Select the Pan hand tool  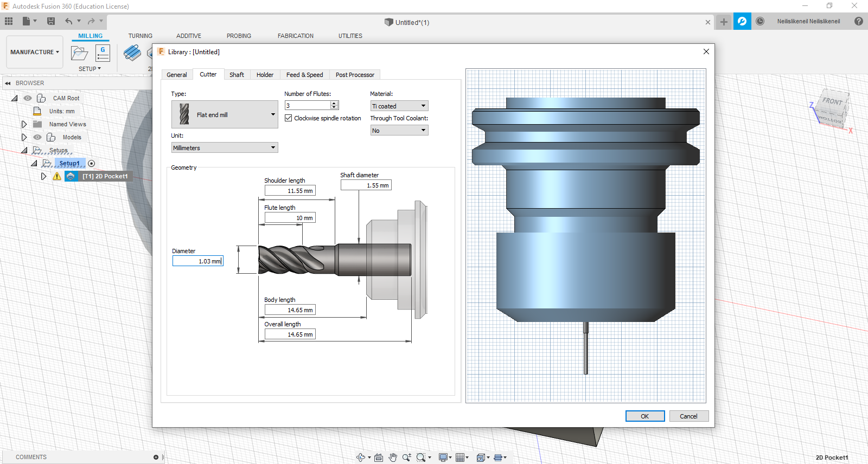(393, 457)
